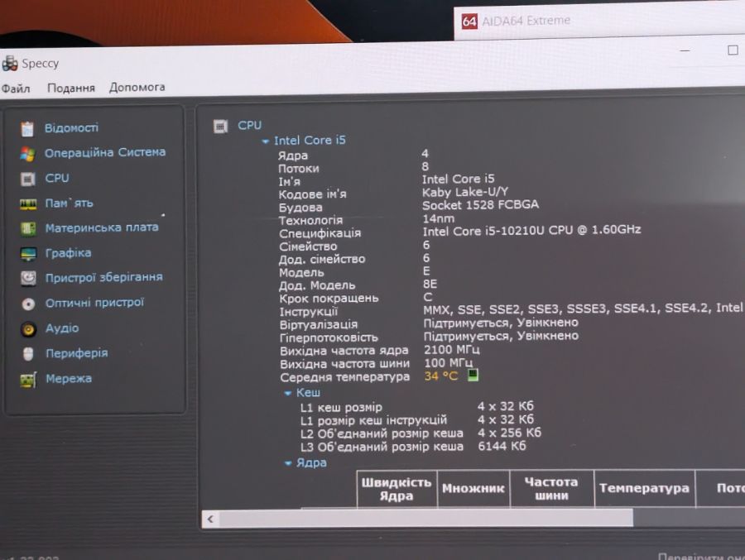Click the Середня температура label
Screen dimensions: 745x560
pyautogui.click(x=344, y=378)
